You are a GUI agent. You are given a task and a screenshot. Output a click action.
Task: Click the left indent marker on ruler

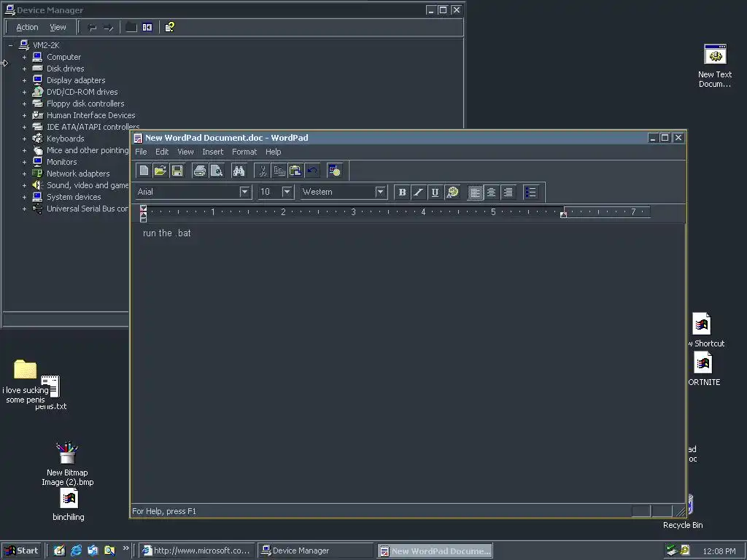pyautogui.click(x=144, y=217)
